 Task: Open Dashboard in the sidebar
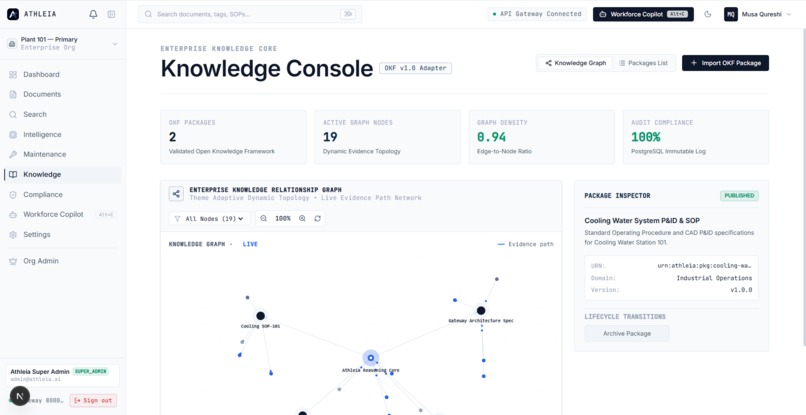click(x=63, y=75)
